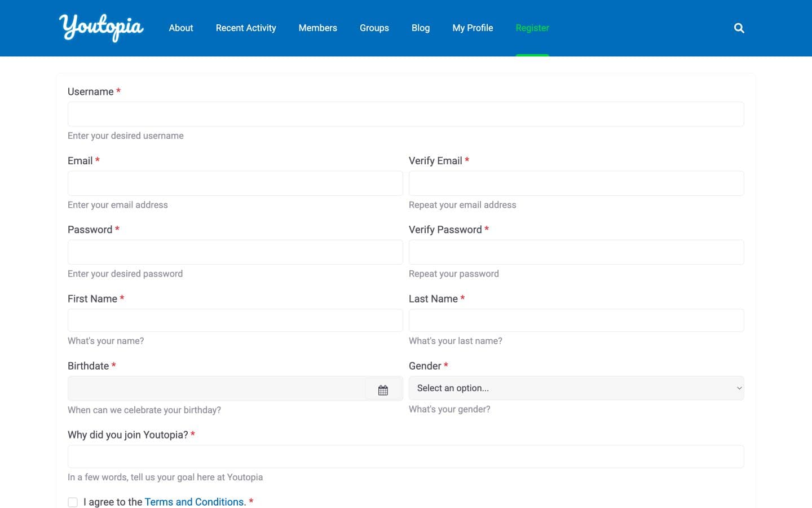
Task: Click the 'Birthdate' field label
Action: click(89, 366)
